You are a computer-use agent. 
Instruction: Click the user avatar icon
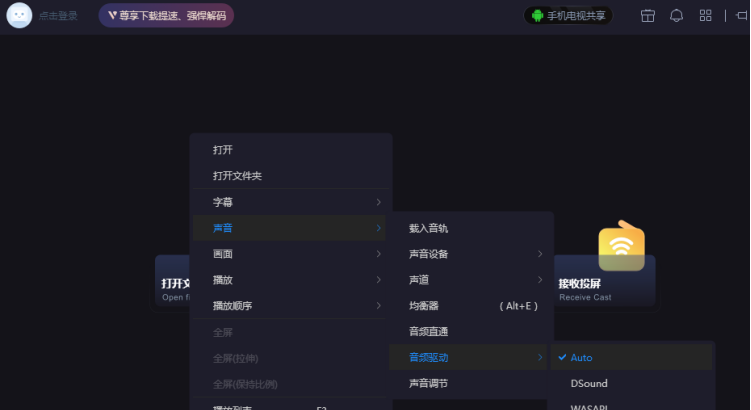click(x=19, y=16)
